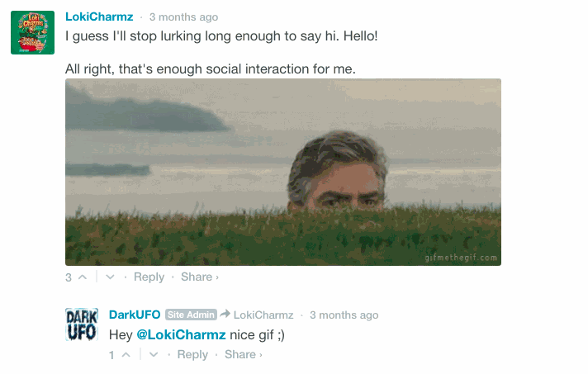Downvote DarkUFO's reply comment
The width and height of the screenshot is (588, 374).
pyautogui.click(x=154, y=355)
